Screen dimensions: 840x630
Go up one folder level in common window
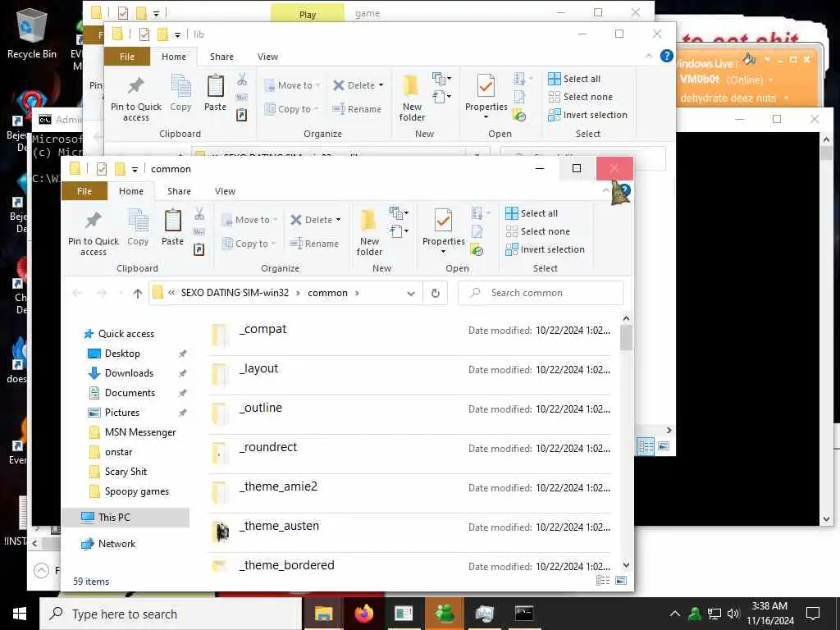138,293
